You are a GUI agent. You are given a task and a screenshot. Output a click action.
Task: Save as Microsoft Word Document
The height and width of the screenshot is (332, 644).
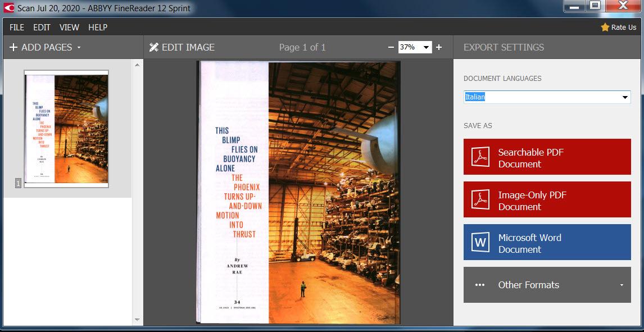pyautogui.click(x=547, y=242)
